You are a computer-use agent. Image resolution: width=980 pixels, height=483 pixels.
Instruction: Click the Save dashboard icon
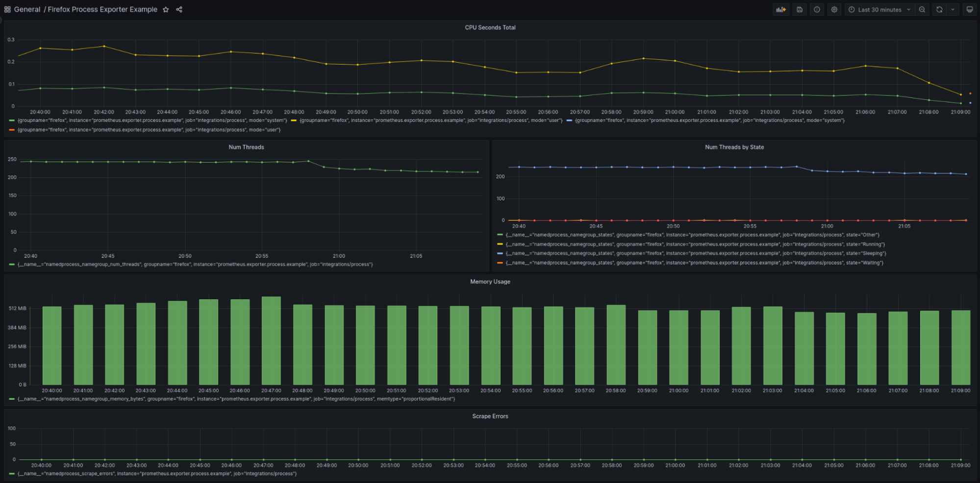tap(799, 9)
